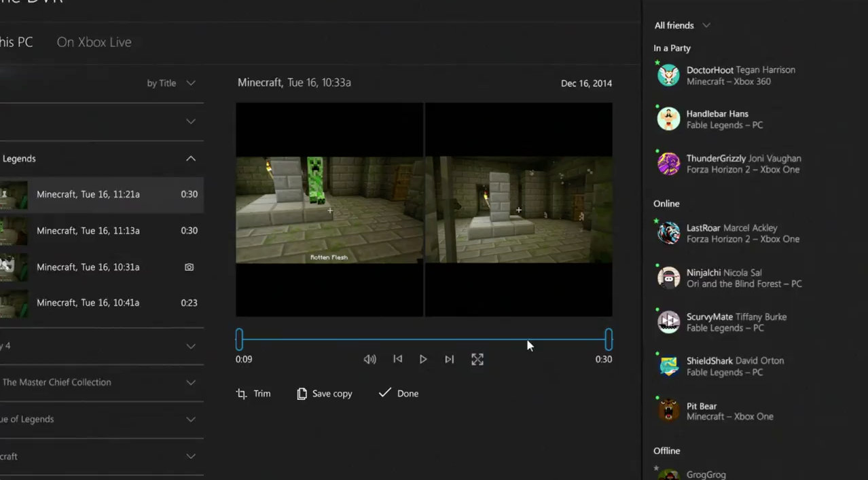
Task: Switch to the On Xbox Live tab
Action: coord(94,42)
